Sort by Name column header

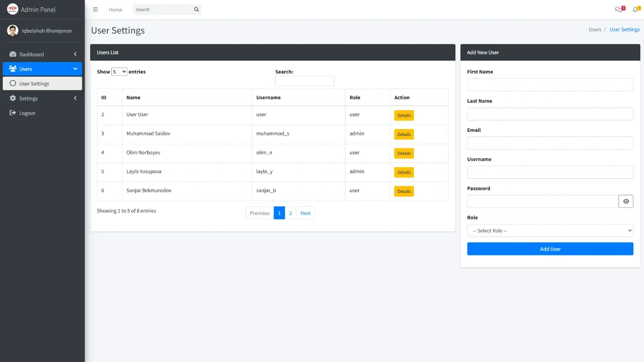[187, 97]
